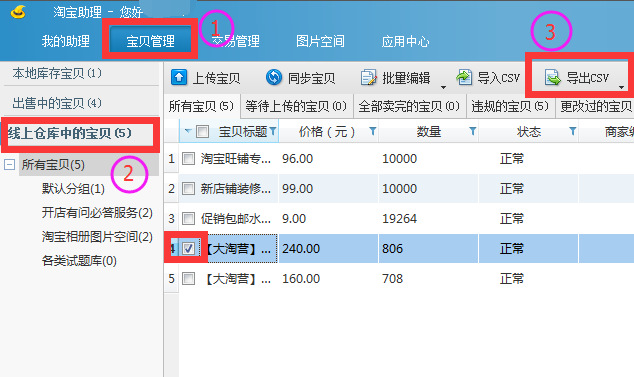Switch to 宝贝管理 tab
Screen dimensions: 634x377
[x=150, y=41]
